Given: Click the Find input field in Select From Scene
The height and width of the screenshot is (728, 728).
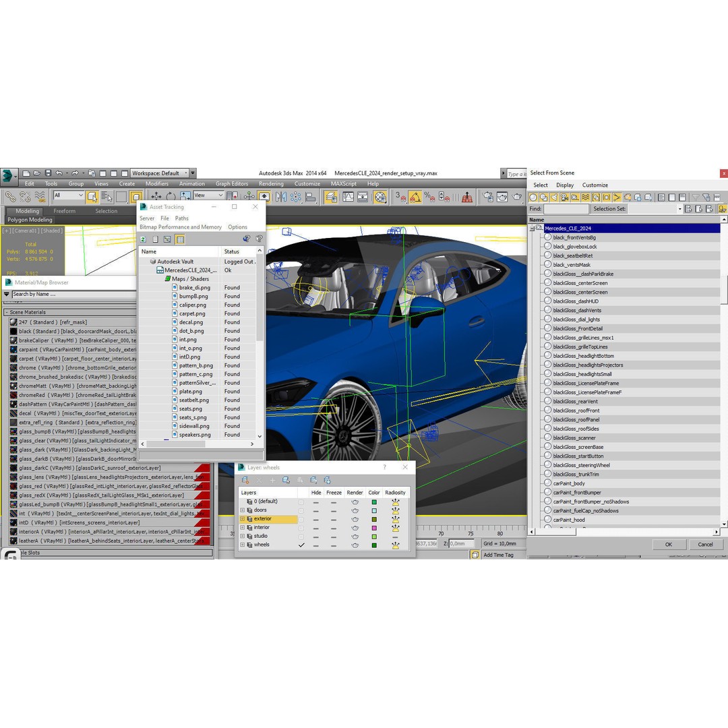Looking at the screenshot, I should pyautogui.click(x=566, y=209).
